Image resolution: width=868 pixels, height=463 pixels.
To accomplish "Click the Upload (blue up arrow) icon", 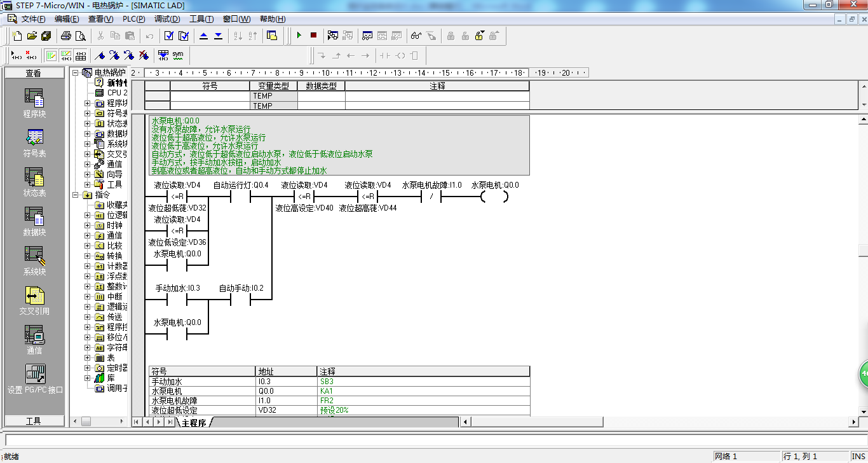I will point(203,36).
